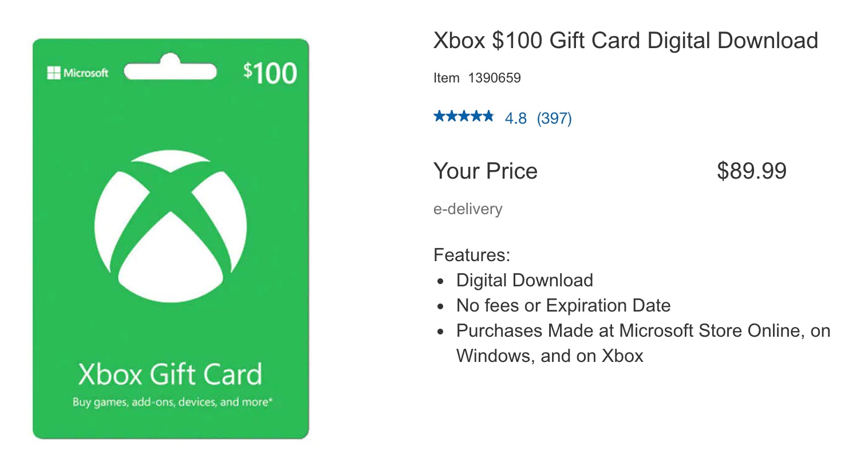Image resolution: width=868 pixels, height=457 pixels.
Task: Click the Xbox $100 Gift Card Digital Download title
Action: click(625, 41)
